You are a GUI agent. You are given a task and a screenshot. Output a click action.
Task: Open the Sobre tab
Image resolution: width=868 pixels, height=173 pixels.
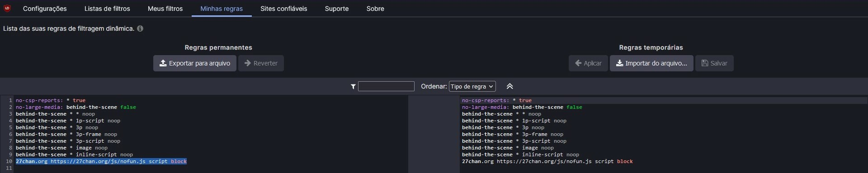pyautogui.click(x=375, y=9)
